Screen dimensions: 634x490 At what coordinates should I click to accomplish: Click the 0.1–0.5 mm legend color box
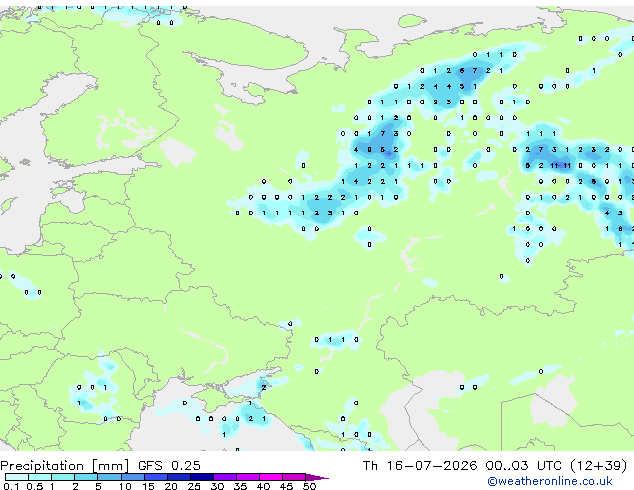click(x=17, y=477)
